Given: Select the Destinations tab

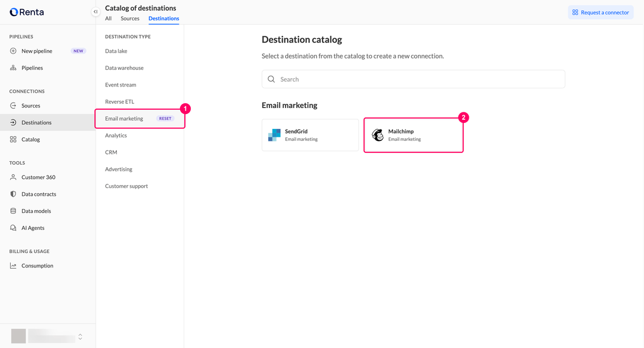Looking at the screenshot, I should point(164,19).
